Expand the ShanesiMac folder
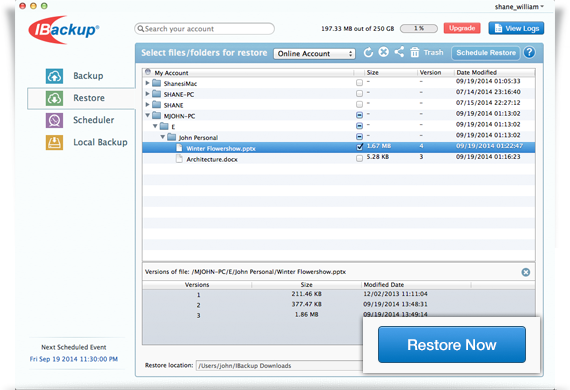 (147, 83)
